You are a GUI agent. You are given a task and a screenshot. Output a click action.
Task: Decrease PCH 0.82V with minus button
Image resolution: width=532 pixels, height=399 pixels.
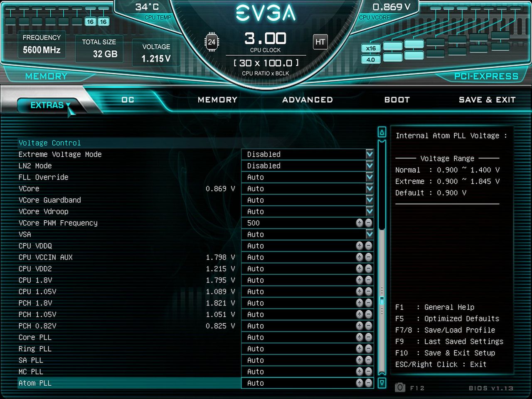click(369, 326)
